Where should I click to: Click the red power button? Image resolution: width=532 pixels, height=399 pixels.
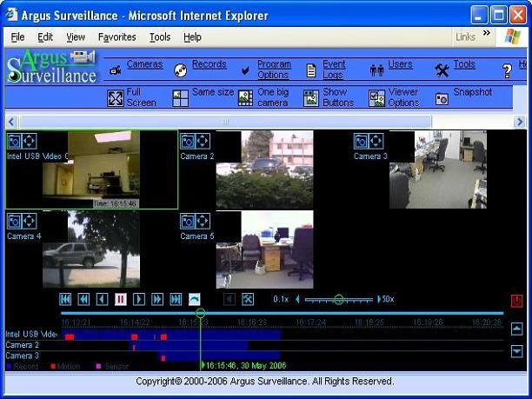pyautogui.click(x=516, y=301)
